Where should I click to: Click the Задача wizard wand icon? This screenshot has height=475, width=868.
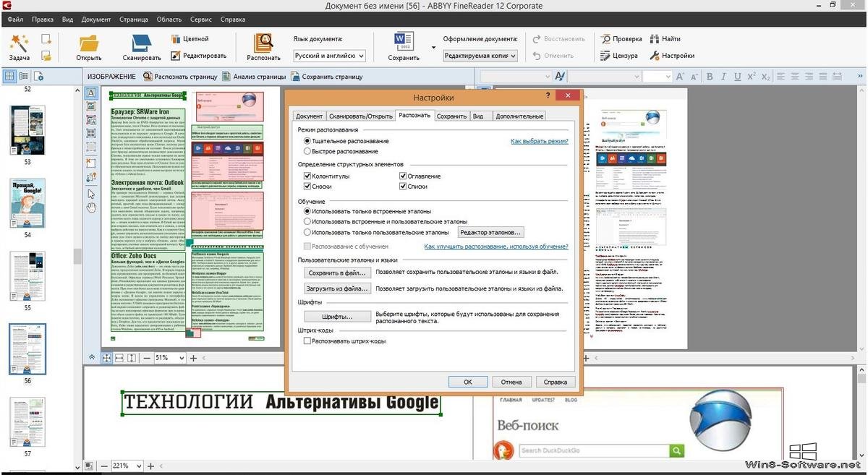pos(20,43)
